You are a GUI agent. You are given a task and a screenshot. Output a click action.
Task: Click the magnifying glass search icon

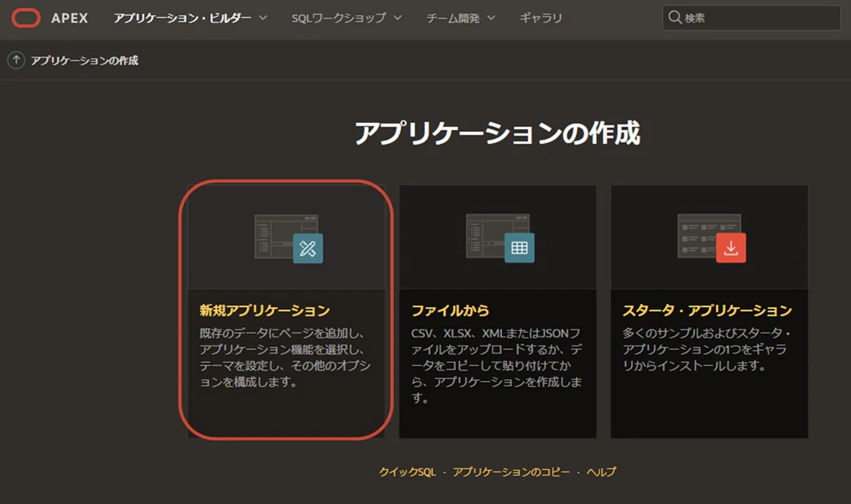[x=674, y=17]
